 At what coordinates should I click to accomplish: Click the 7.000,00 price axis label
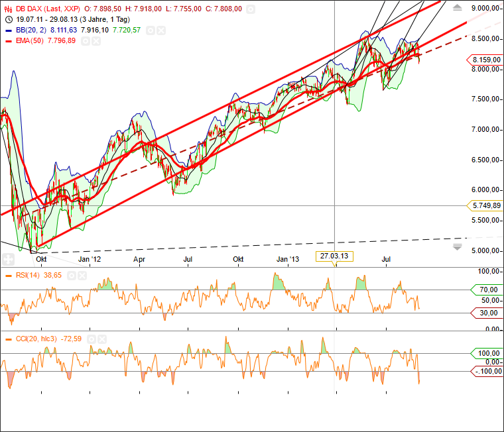485,129
